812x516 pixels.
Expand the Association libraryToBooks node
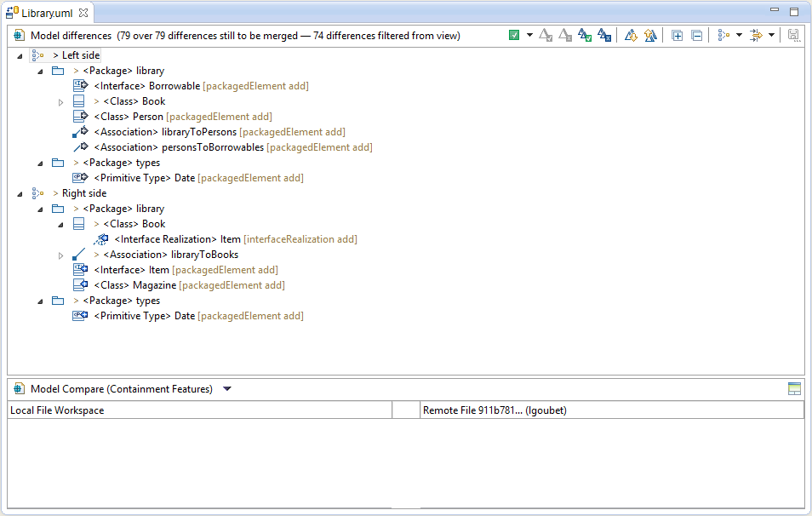pos(60,255)
